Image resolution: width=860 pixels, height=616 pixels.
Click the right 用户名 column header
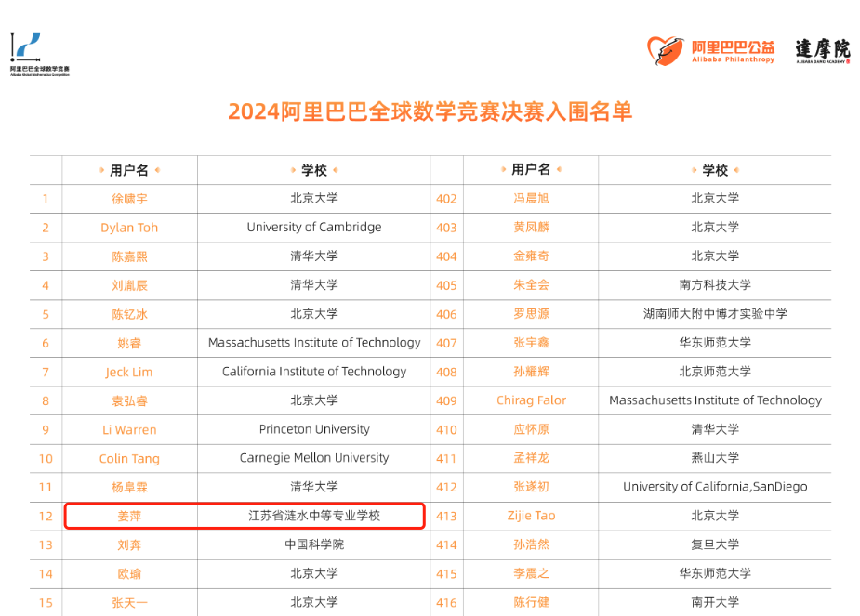[531, 169]
